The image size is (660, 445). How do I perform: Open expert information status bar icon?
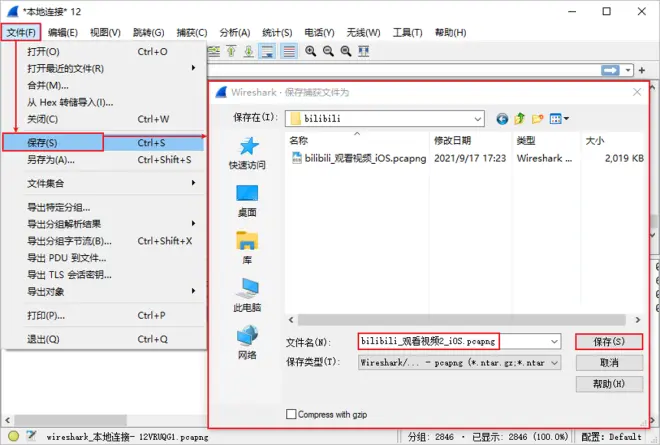click(x=14, y=436)
